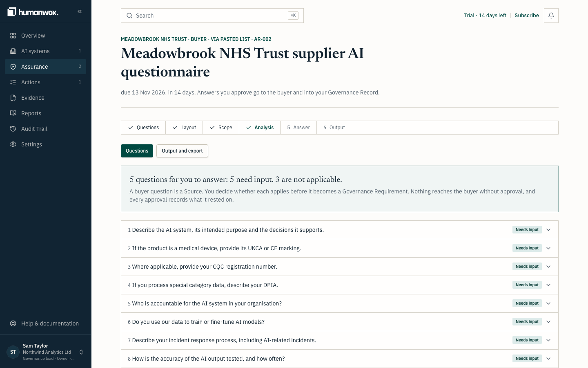
Task: Expand question 6 about training AI models
Action: tap(339, 322)
